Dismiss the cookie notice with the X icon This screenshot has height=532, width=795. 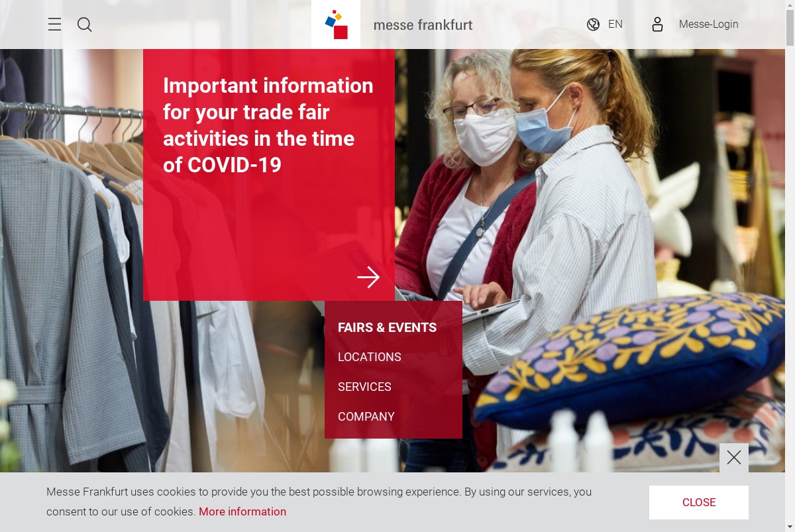pos(734,458)
